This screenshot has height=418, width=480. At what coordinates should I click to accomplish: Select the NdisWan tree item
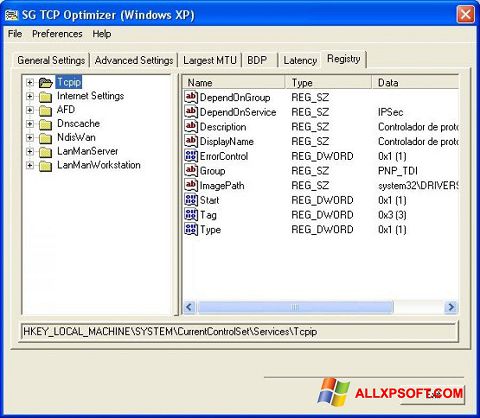[x=76, y=137]
